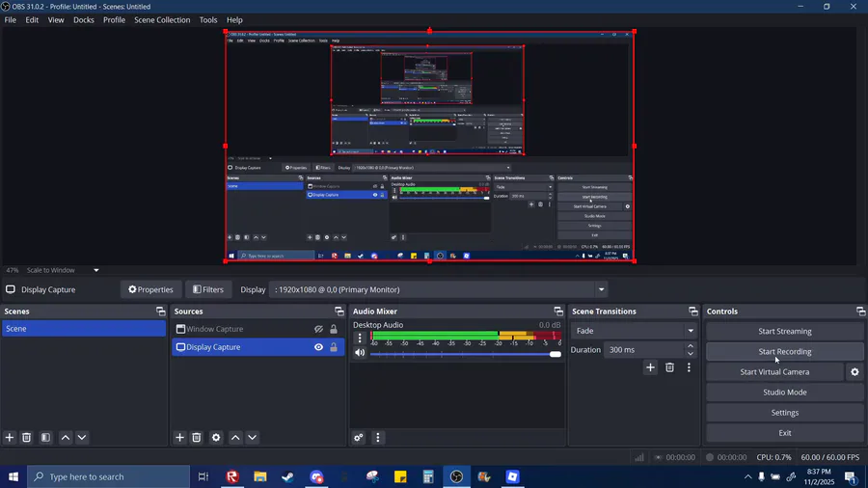Add a new source with plus icon
This screenshot has width=868, height=488.
179,437
